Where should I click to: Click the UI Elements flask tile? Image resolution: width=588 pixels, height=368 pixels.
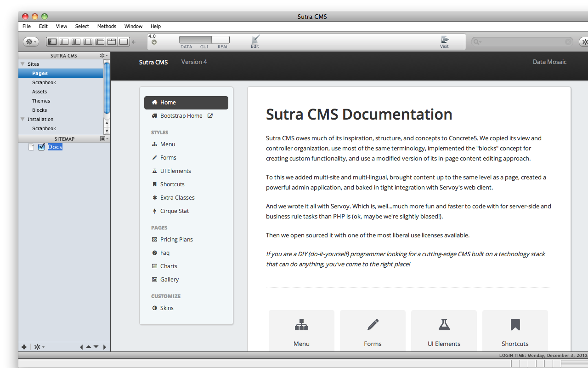[x=444, y=331]
